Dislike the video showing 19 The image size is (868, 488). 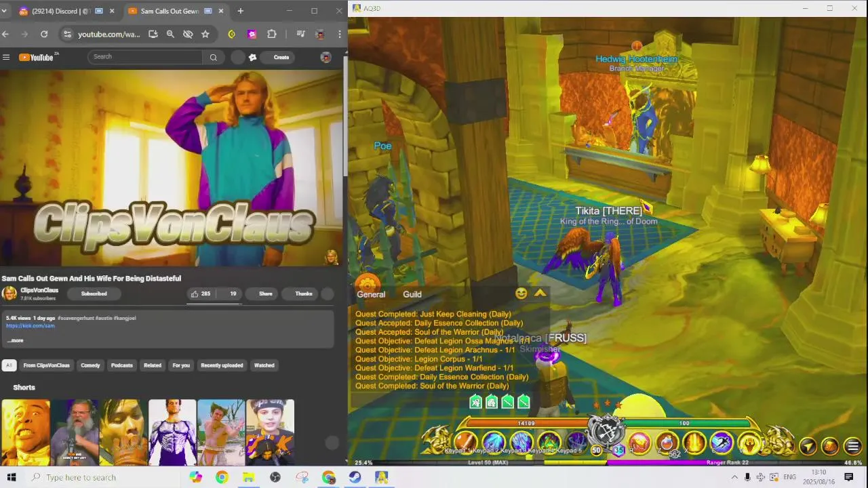tap(229, 293)
